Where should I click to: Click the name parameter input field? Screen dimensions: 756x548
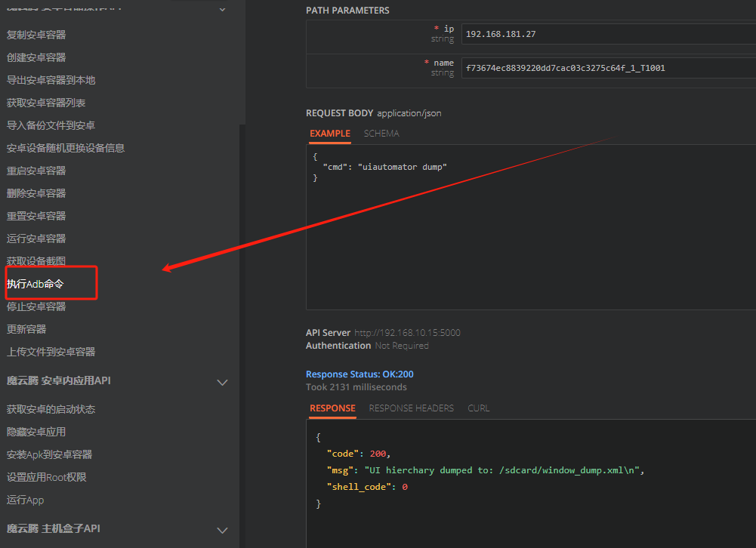[608, 68]
